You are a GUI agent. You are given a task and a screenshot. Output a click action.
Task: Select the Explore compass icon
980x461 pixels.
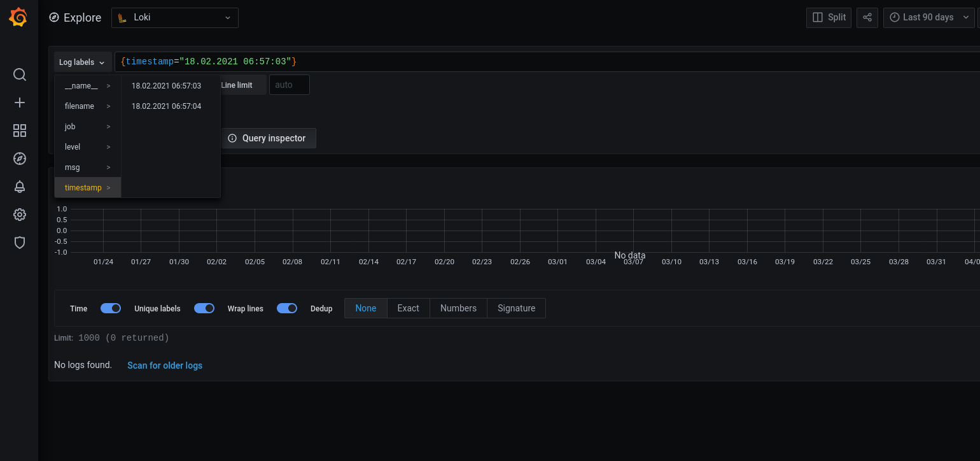pos(19,159)
